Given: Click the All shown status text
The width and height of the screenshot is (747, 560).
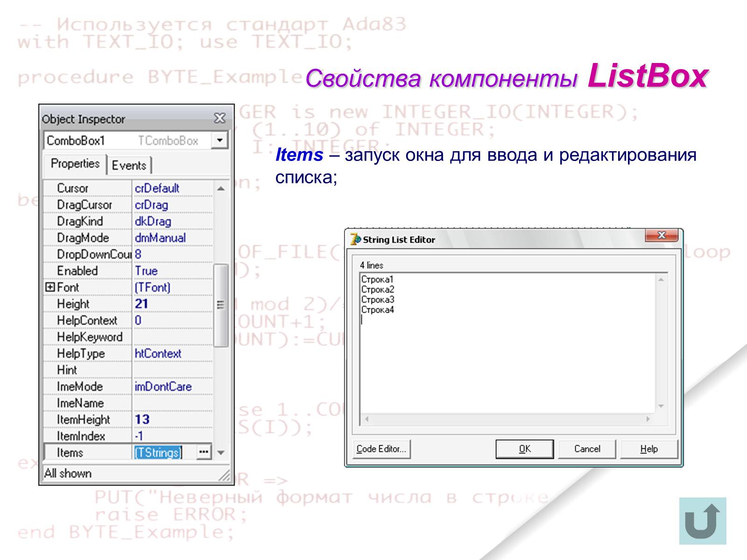Looking at the screenshot, I should coord(68,473).
